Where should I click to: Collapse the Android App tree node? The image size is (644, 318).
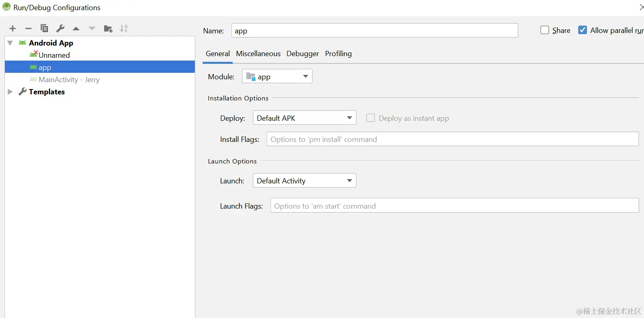pyautogui.click(x=10, y=43)
